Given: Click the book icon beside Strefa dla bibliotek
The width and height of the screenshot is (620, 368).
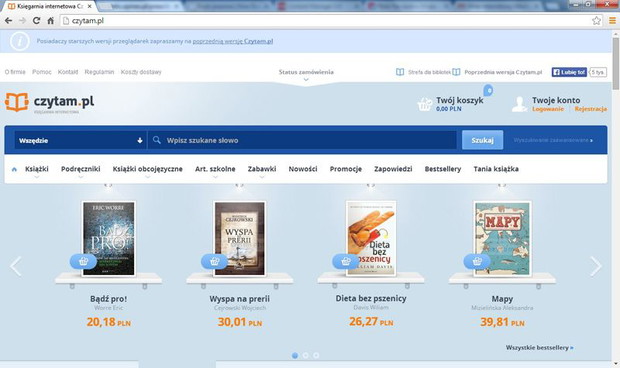Looking at the screenshot, I should click(400, 72).
